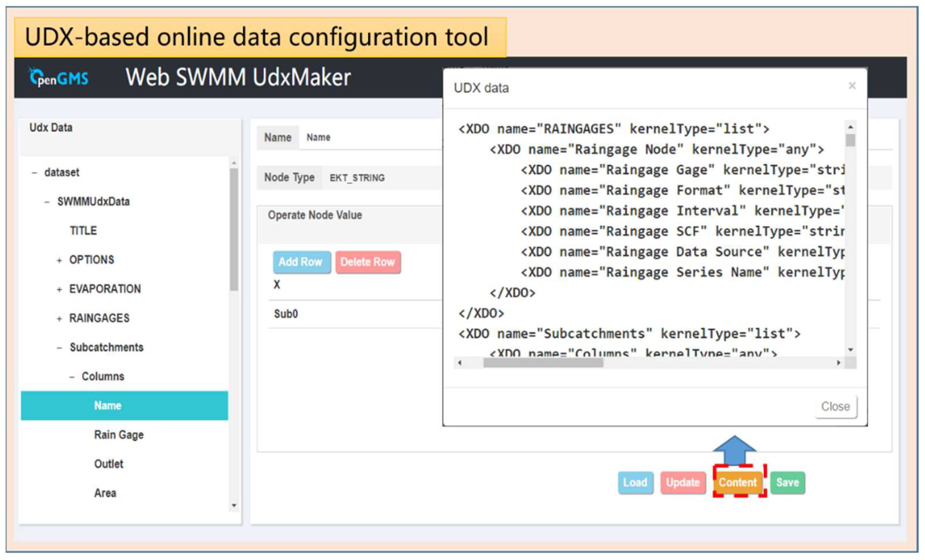
Task: Expand the RAINGAGES node
Action: coord(59,319)
